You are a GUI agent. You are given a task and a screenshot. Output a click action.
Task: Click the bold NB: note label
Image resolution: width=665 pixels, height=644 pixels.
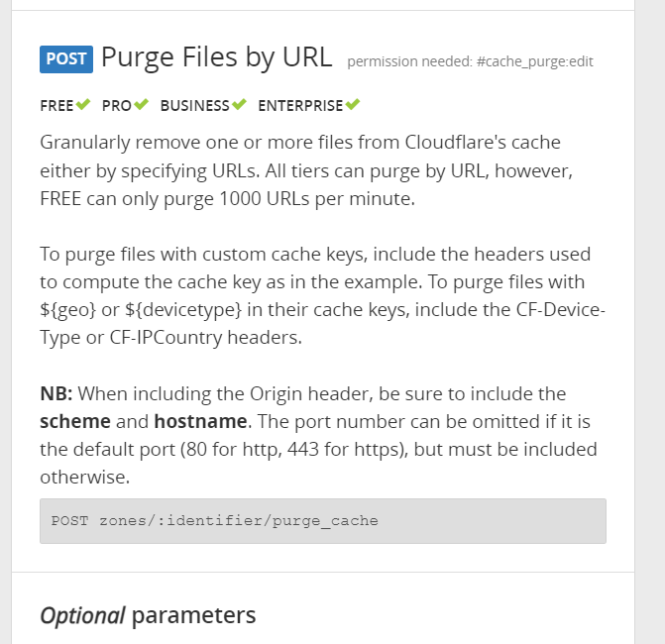pyautogui.click(x=56, y=394)
